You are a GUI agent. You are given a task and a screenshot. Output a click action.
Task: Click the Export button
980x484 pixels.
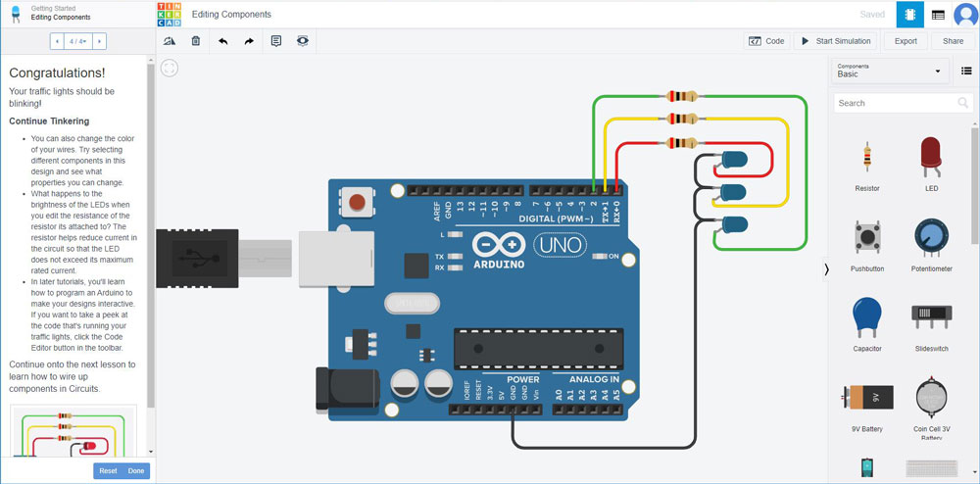point(906,41)
